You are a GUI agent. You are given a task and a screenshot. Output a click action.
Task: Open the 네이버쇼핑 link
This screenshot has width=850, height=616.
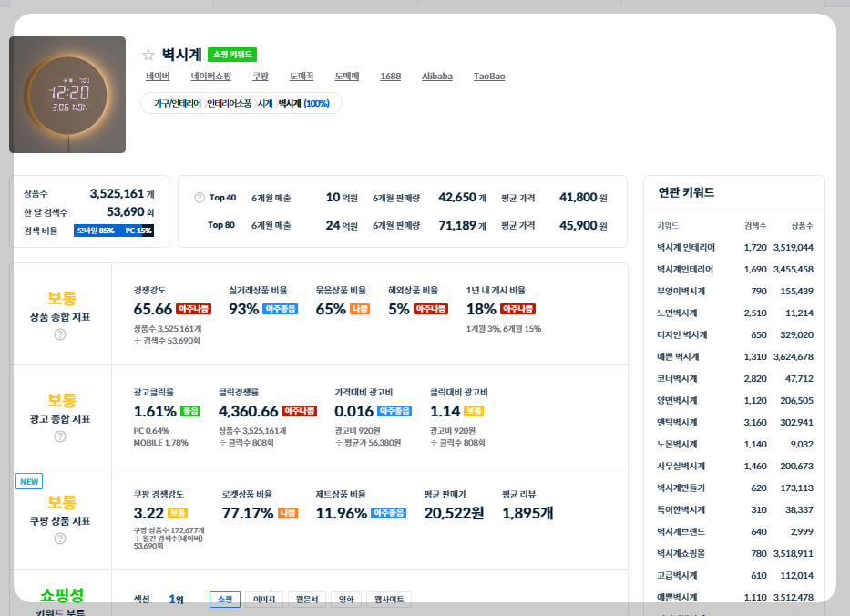(210, 76)
